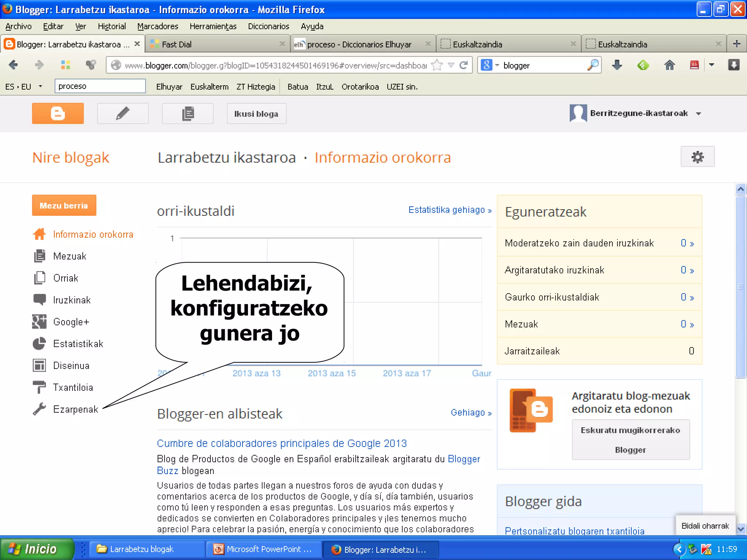Open Gaurko orri-ikustaldiak count link

pos(687,297)
